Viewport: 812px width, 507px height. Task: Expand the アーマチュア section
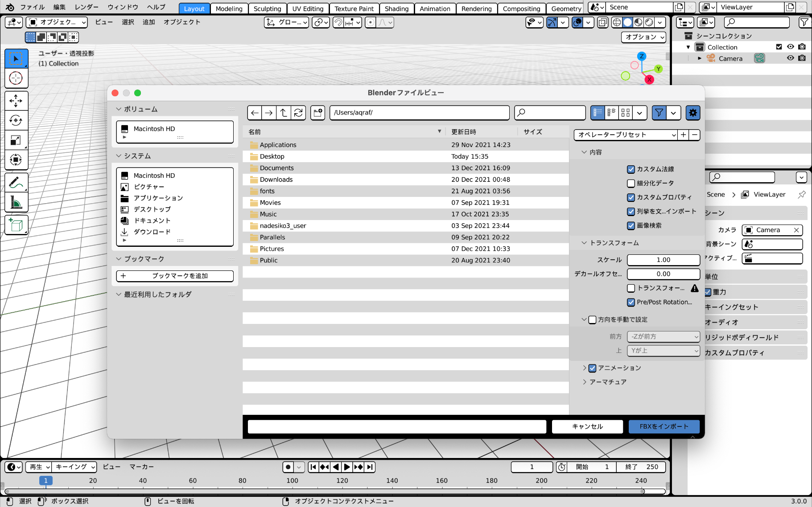(x=584, y=382)
